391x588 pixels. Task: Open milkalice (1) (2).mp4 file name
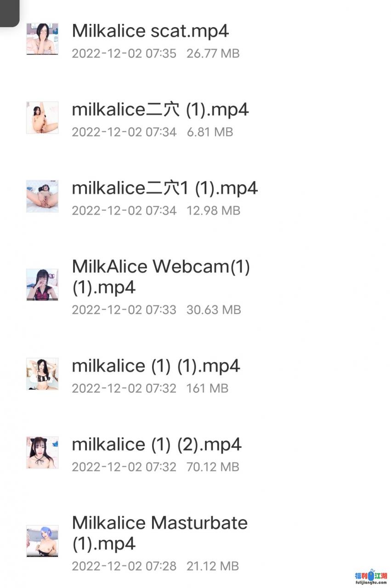coord(157,445)
